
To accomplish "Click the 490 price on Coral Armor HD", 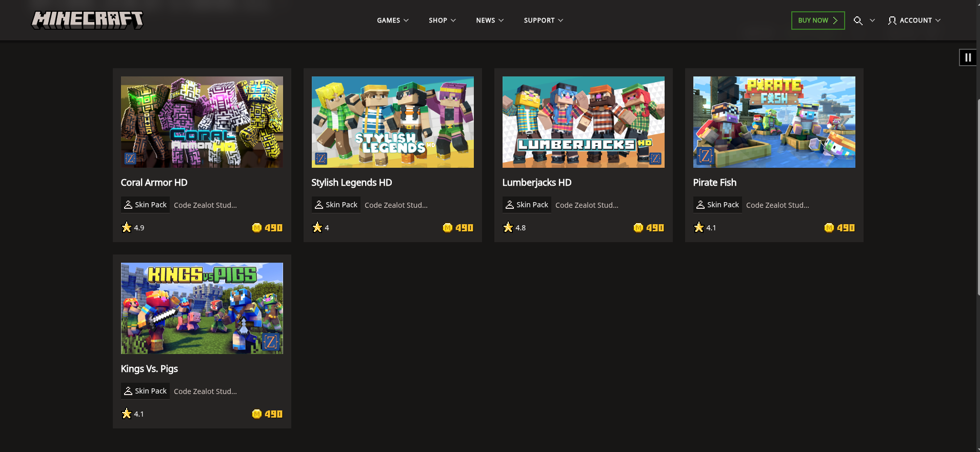I will [274, 228].
